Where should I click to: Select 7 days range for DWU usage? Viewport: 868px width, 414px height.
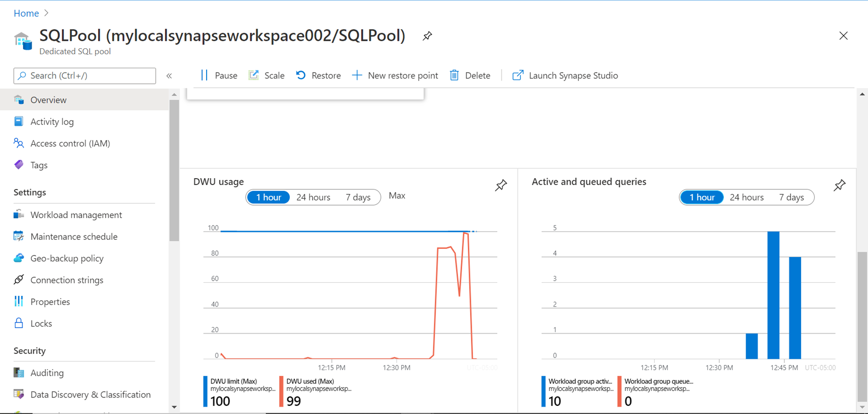tap(358, 198)
